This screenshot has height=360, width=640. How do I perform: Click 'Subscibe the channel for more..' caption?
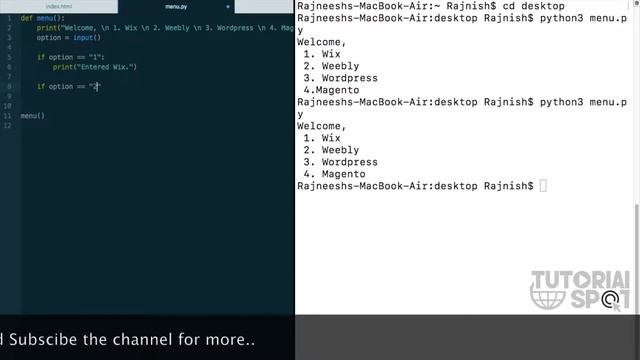(x=132, y=340)
